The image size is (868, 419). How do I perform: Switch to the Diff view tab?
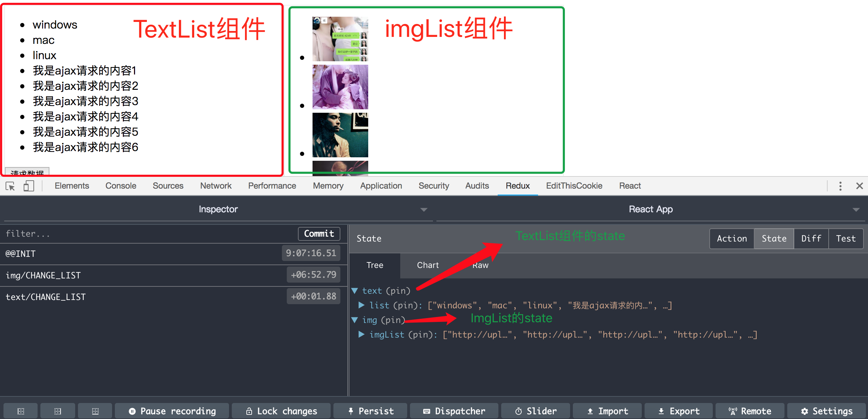pos(811,239)
